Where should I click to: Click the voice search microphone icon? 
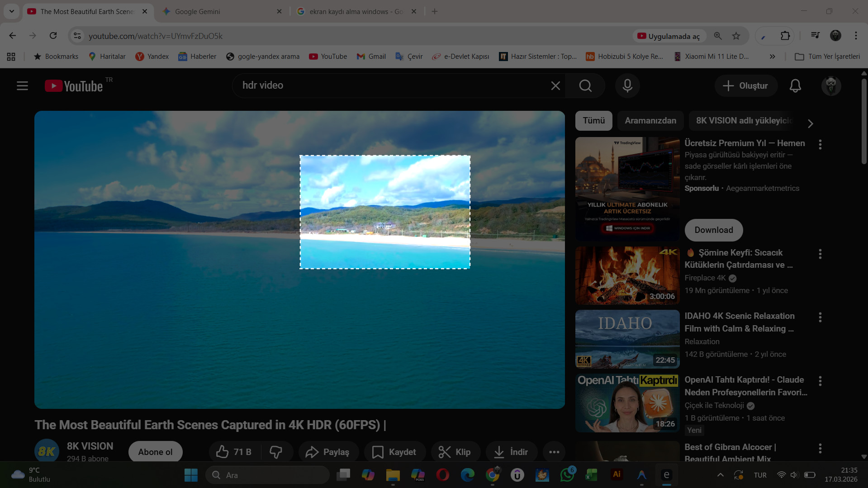pyautogui.click(x=627, y=86)
